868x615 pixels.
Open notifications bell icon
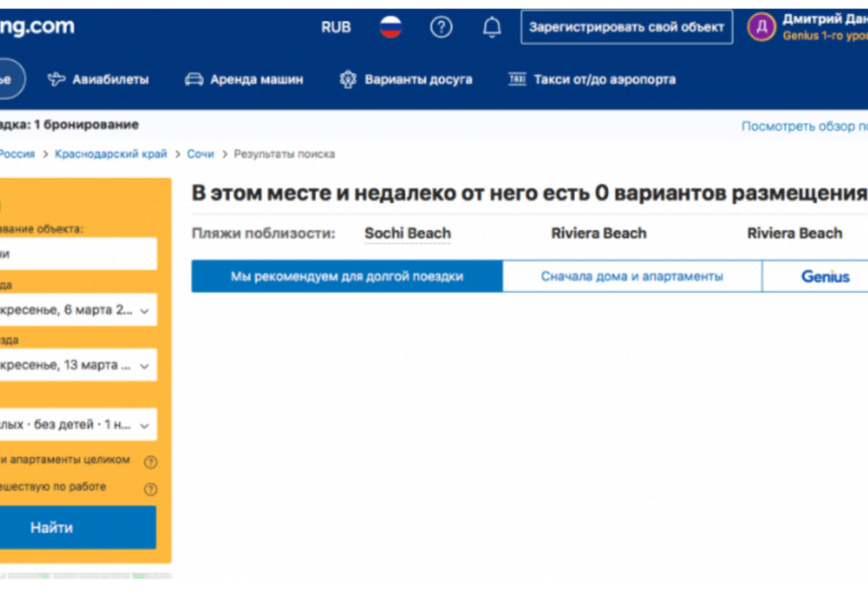[492, 27]
